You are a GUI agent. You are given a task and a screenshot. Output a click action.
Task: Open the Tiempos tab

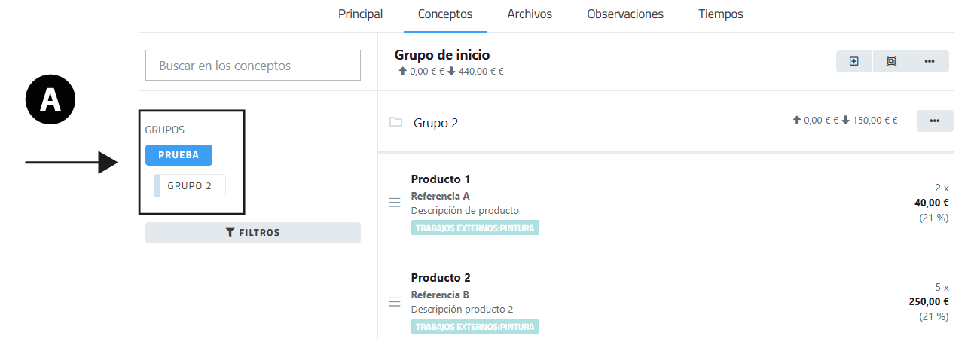click(720, 14)
